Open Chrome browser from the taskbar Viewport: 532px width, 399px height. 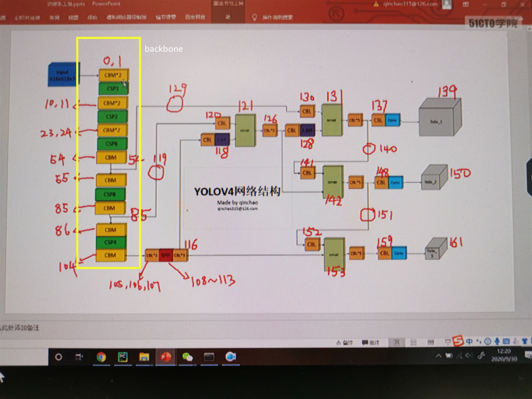[x=101, y=357]
